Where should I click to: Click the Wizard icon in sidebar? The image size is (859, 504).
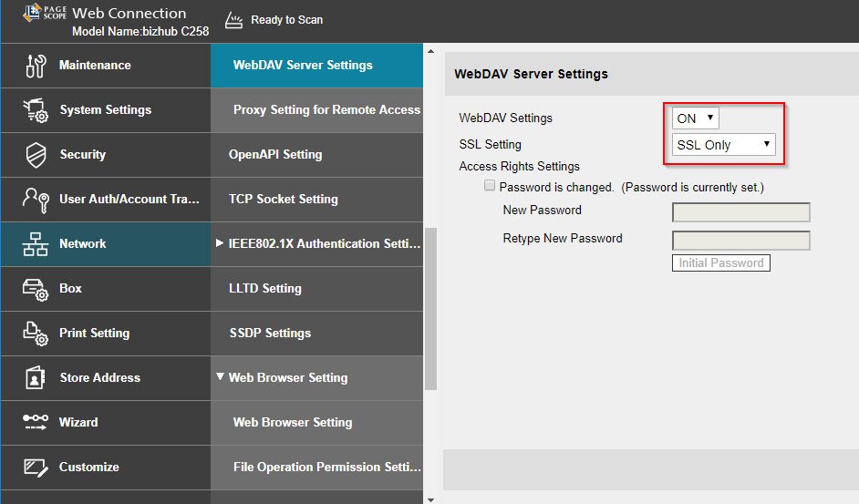click(x=36, y=423)
